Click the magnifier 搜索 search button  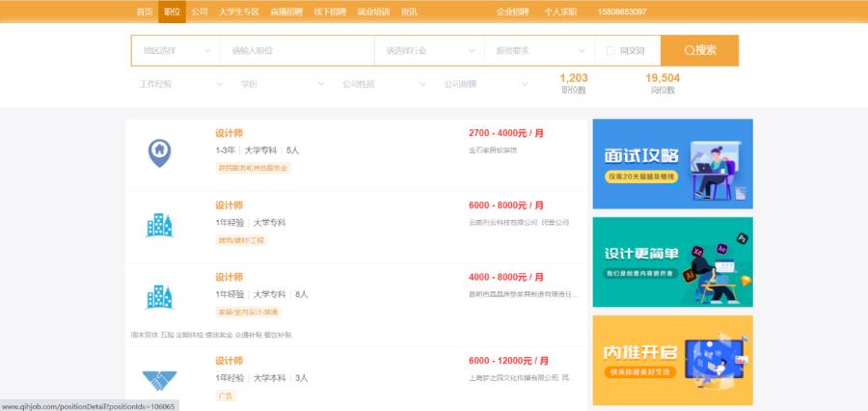(699, 50)
